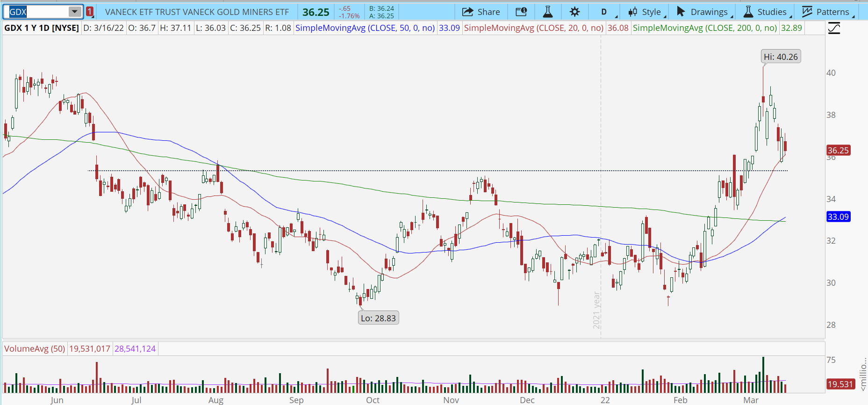Click the volume value 19,531,017

coord(90,349)
